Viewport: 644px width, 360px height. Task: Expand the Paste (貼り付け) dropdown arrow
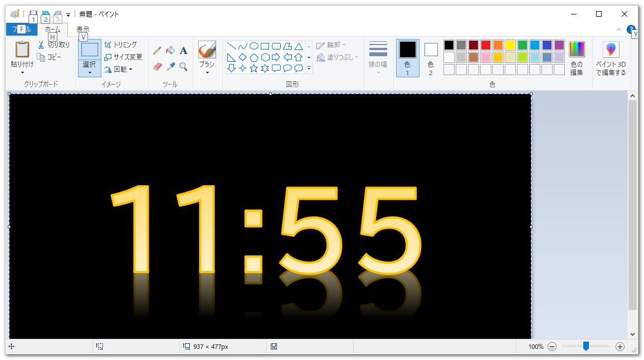pos(22,72)
